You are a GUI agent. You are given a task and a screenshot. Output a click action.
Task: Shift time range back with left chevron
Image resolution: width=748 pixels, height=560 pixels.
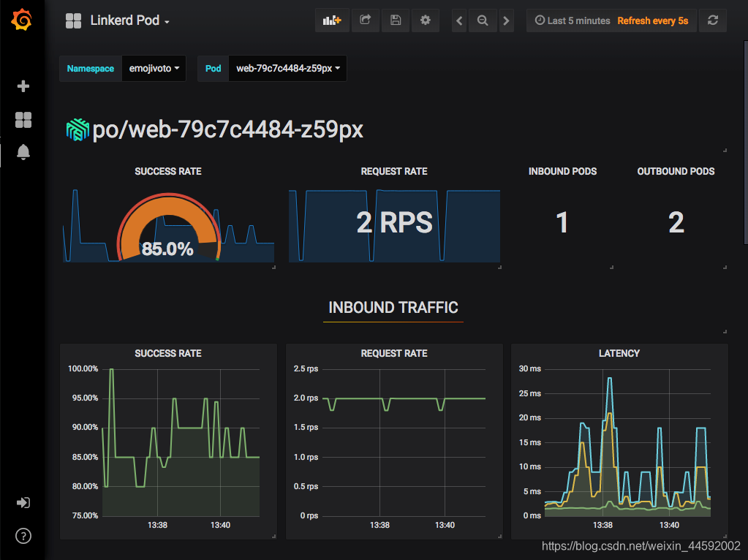point(459,20)
